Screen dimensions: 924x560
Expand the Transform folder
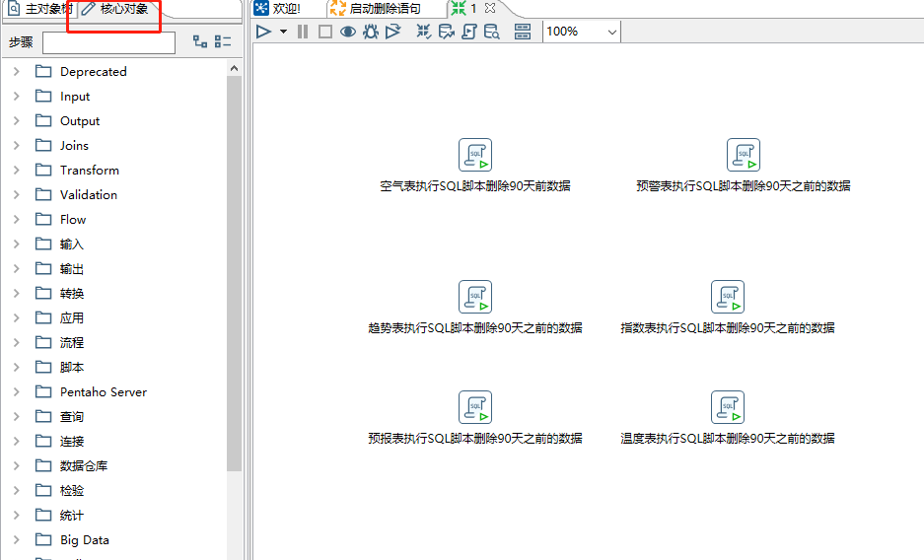17,171
